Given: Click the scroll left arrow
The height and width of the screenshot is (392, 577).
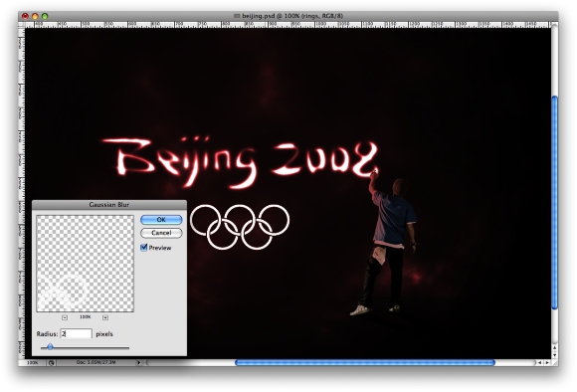Looking at the screenshot, I should click(539, 362).
